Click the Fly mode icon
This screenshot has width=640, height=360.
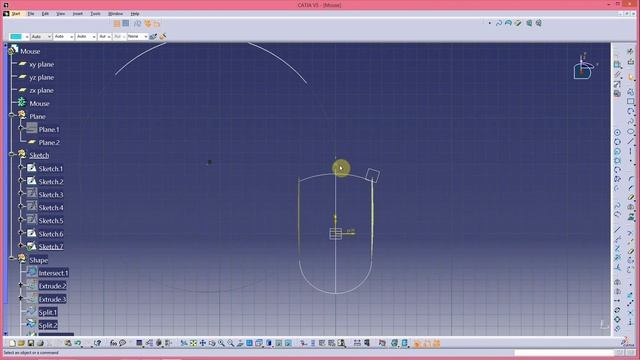(x=184, y=343)
